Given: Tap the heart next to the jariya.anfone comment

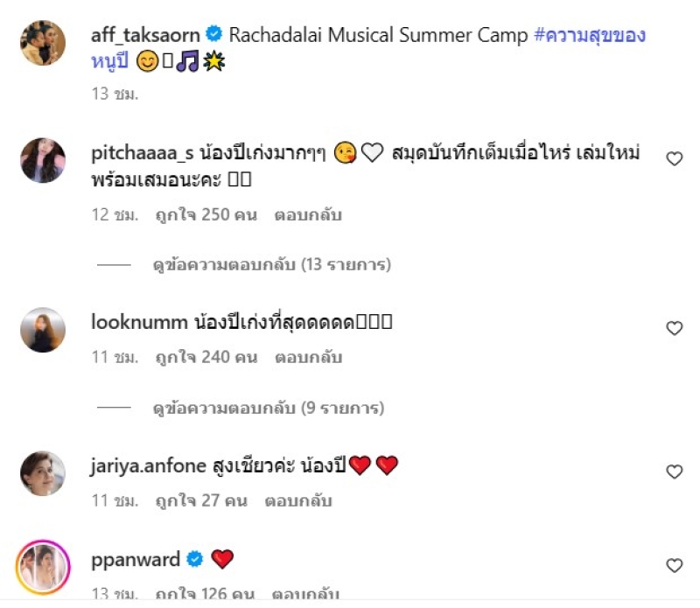Looking at the screenshot, I should (674, 472).
